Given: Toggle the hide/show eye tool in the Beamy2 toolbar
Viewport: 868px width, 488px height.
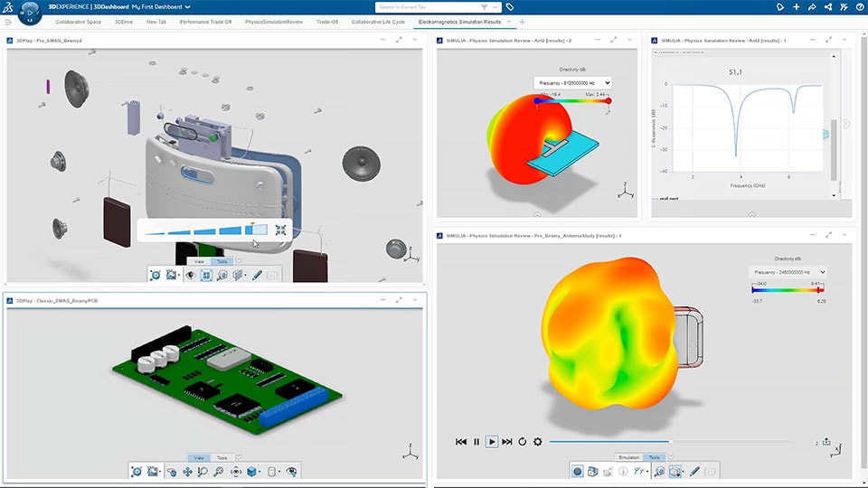Looking at the screenshot, I should point(191,275).
